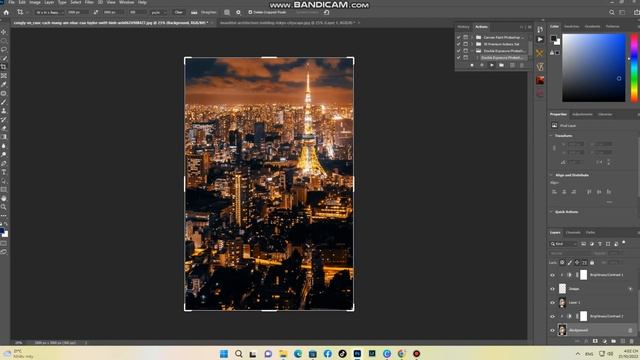Reset the crop with the undo arrow

(327, 12)
